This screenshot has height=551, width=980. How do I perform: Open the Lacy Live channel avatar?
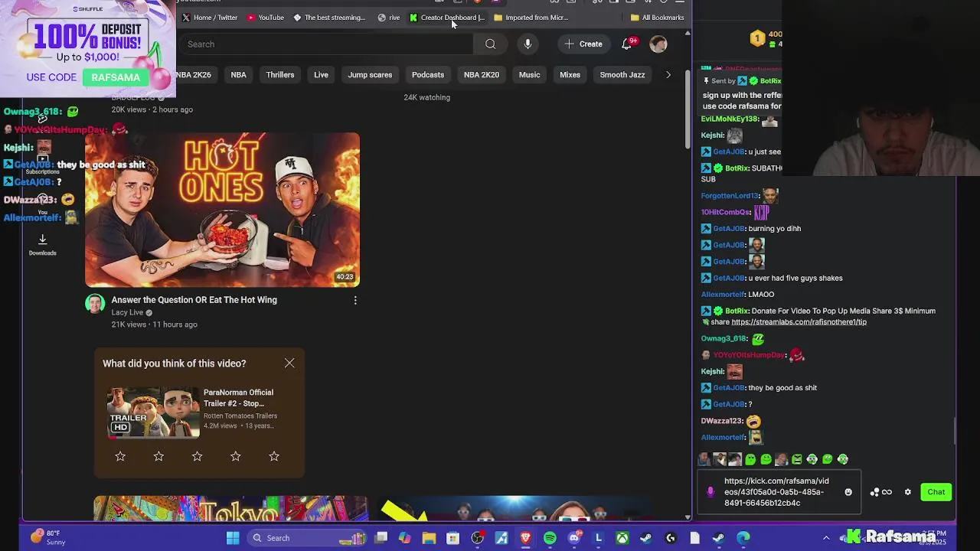click(x=95, y=304)
